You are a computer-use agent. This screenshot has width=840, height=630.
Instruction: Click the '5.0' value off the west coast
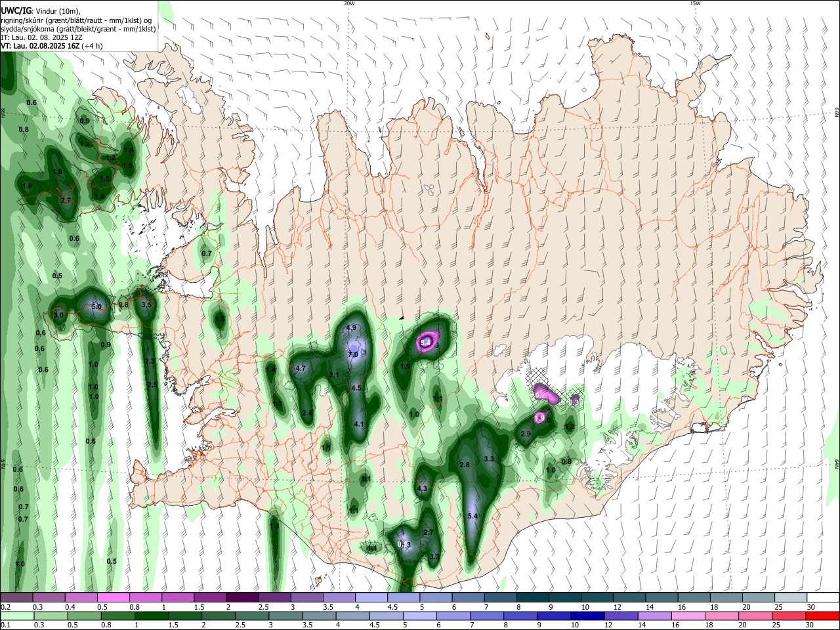click(x=96, y=306)
